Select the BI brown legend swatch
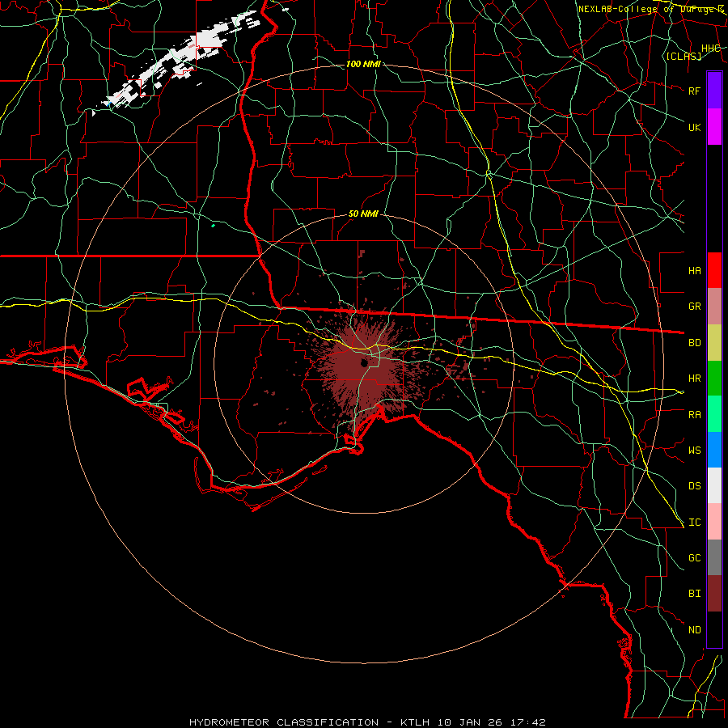Image resolution: width=728 pixels, height=728 pixels. click(714, 594)
